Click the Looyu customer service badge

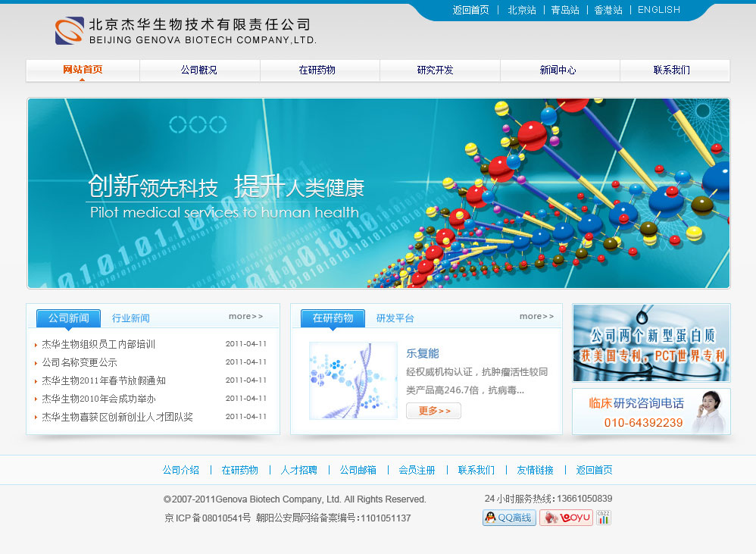click(x=566, y=518)
